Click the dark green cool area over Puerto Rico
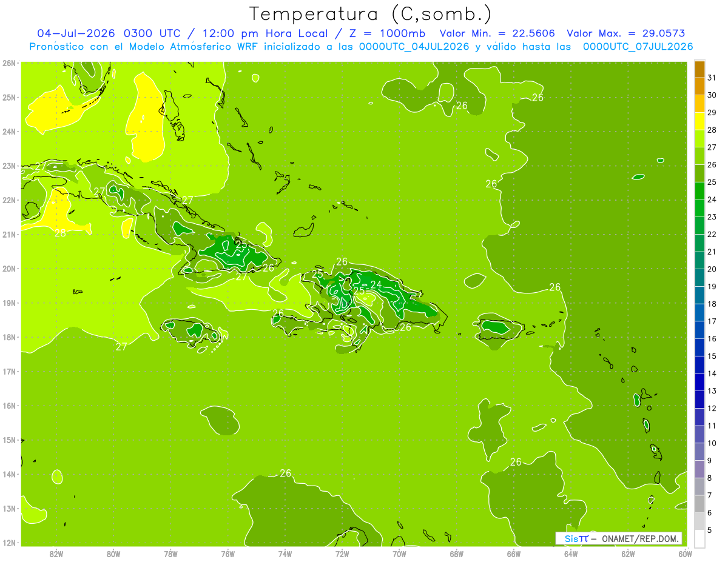Image resolution: width=728 pixels, height=562 pixels. [496, 327]
